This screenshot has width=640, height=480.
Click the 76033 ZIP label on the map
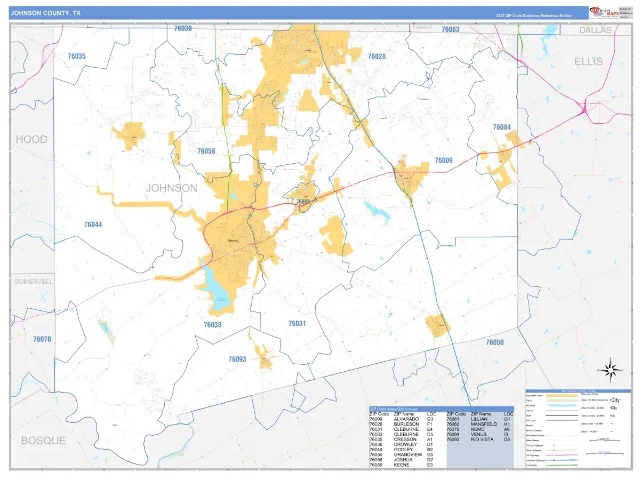(213, 325)
